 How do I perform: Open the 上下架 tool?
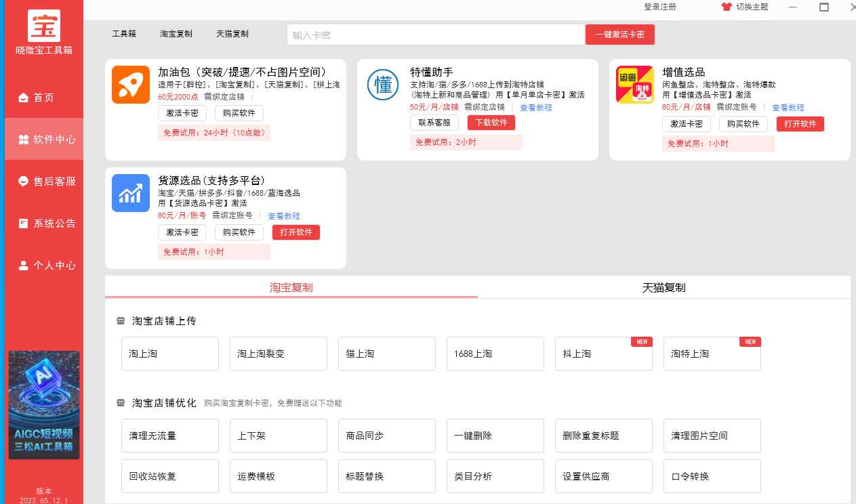279,436
